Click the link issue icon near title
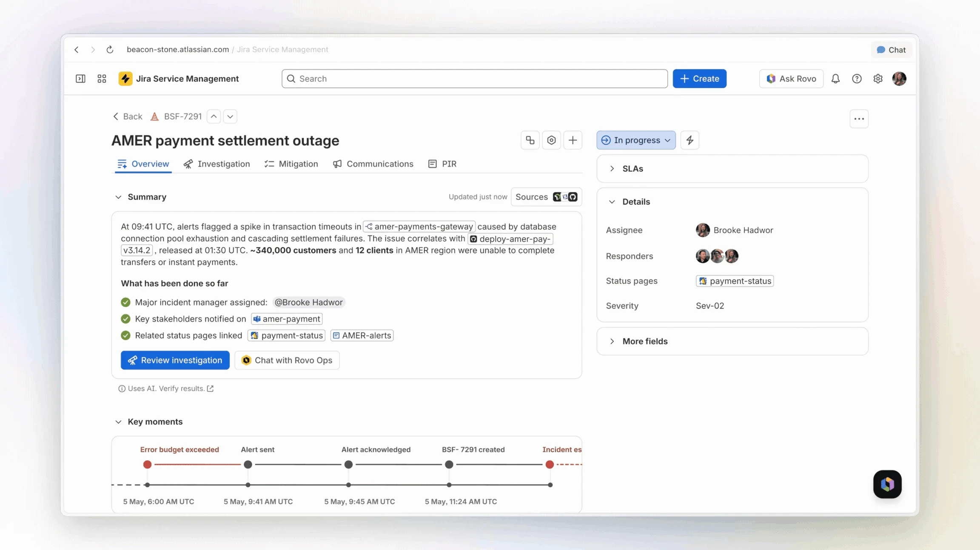The image size is (980, 550). coord(530,140)
